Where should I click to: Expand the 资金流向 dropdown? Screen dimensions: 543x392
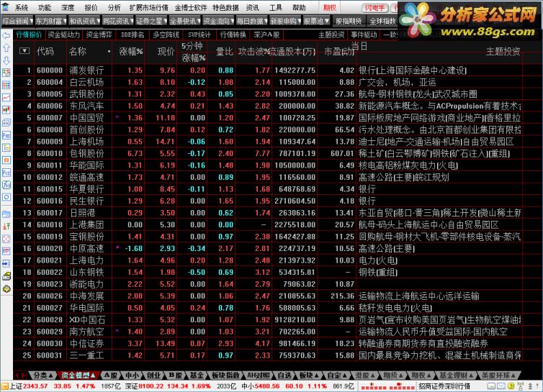218,21
